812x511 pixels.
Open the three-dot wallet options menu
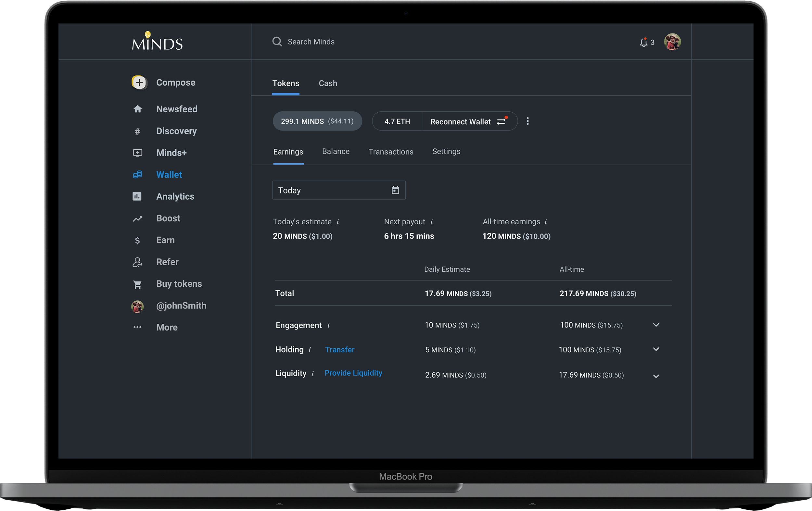[x=528, y=121]
